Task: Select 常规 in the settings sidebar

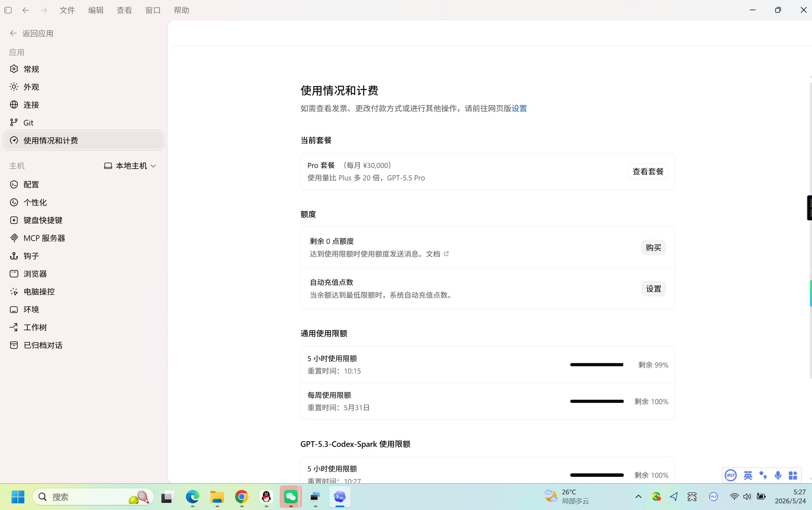Action: (x=84, y=69)
